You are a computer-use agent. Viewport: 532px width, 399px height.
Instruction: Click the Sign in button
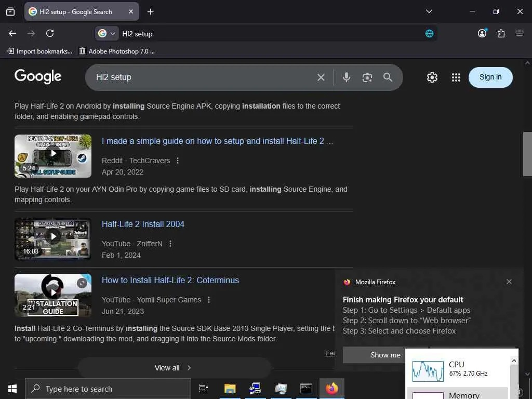click(490, 77)
